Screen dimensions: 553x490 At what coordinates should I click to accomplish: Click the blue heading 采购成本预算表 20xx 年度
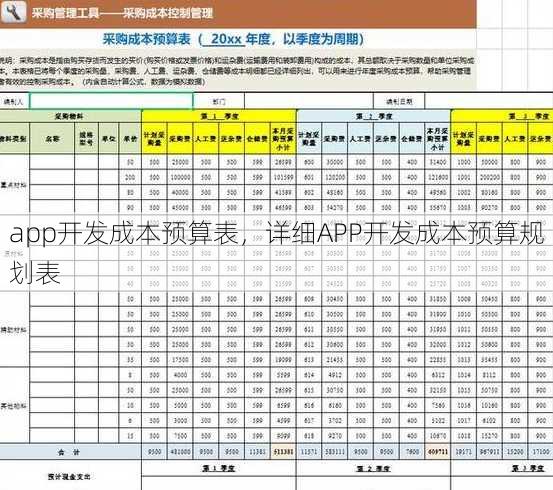pyautogui.click(x=233, y=39)
